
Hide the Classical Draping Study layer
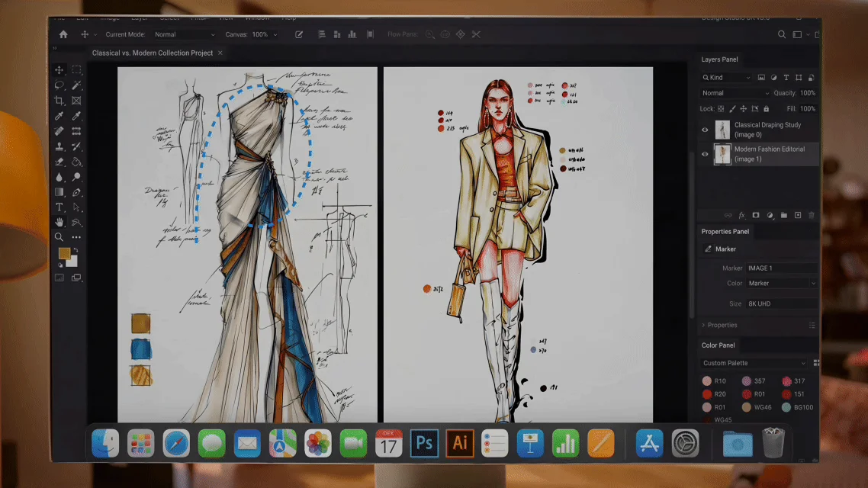[705, 130]
